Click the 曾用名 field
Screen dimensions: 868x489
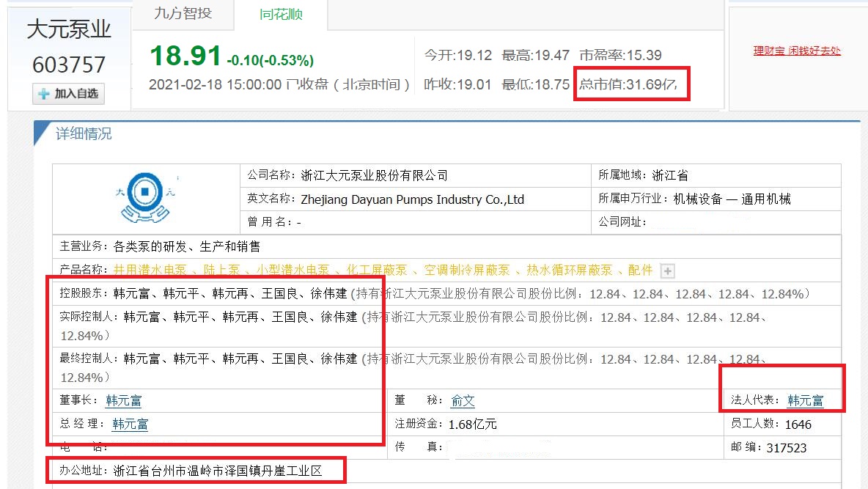tap(415, 222)
